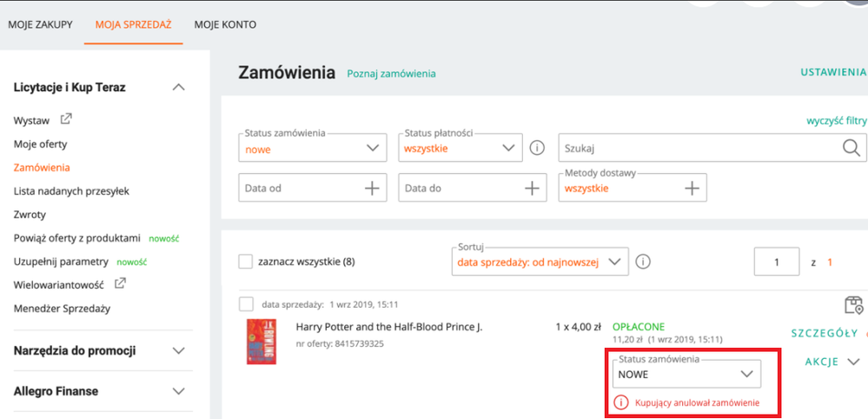This screenshot has width=868, height=419.
Task: Switch to the MOJE KONTO tab
Action: (x=225, y=24)
